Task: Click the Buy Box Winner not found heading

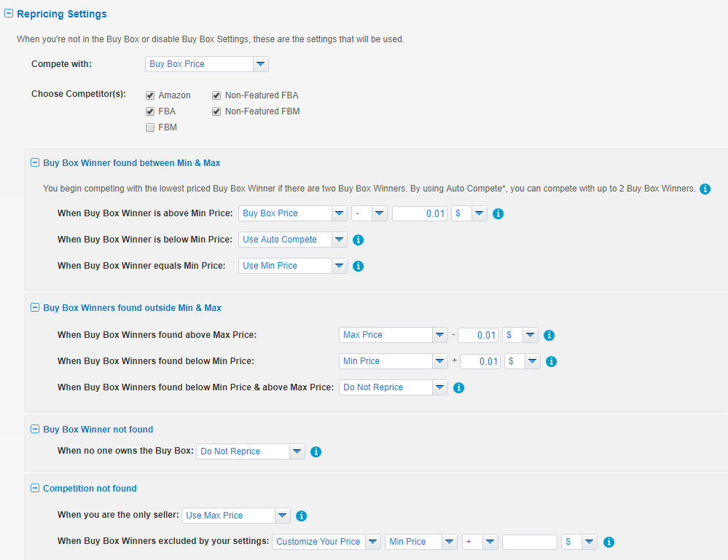Action: (98, 429)
